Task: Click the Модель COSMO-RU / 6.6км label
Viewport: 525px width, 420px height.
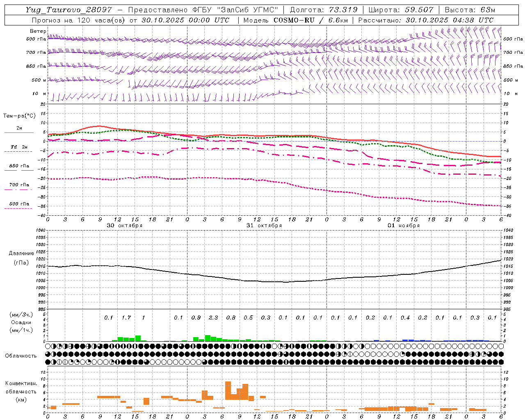Action: [x=296, y=20]
